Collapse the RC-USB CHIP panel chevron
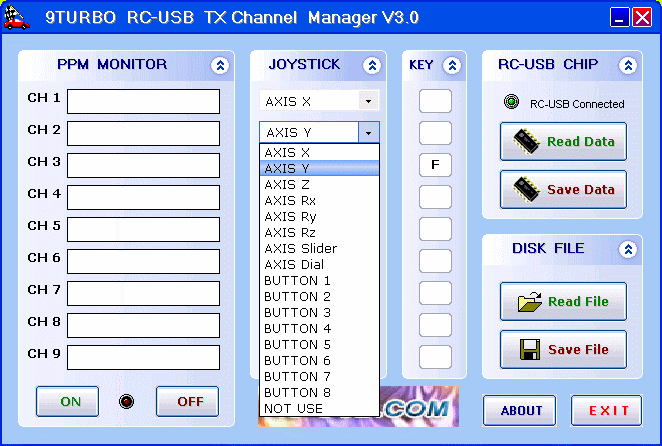Viewport: 662px width, 446px height. click(x=628, y=65)
